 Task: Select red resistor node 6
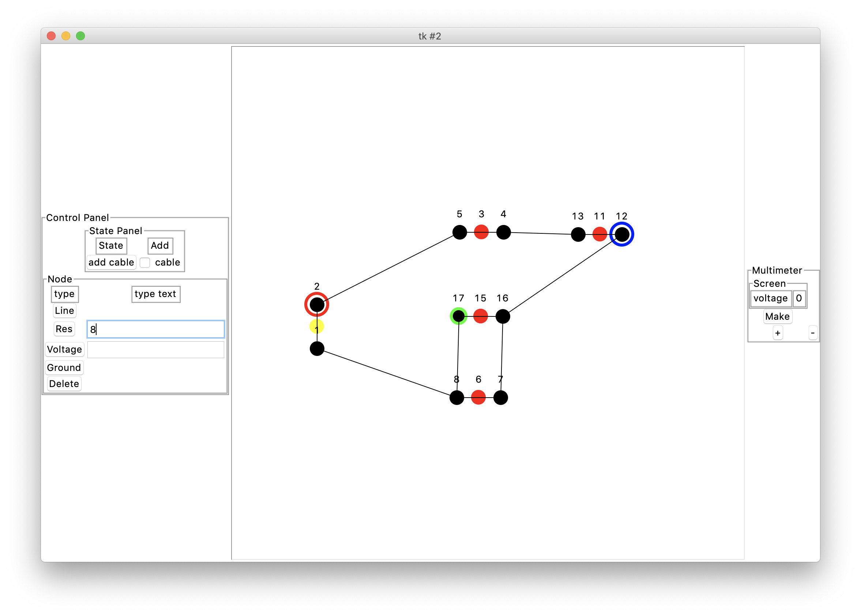478,398
